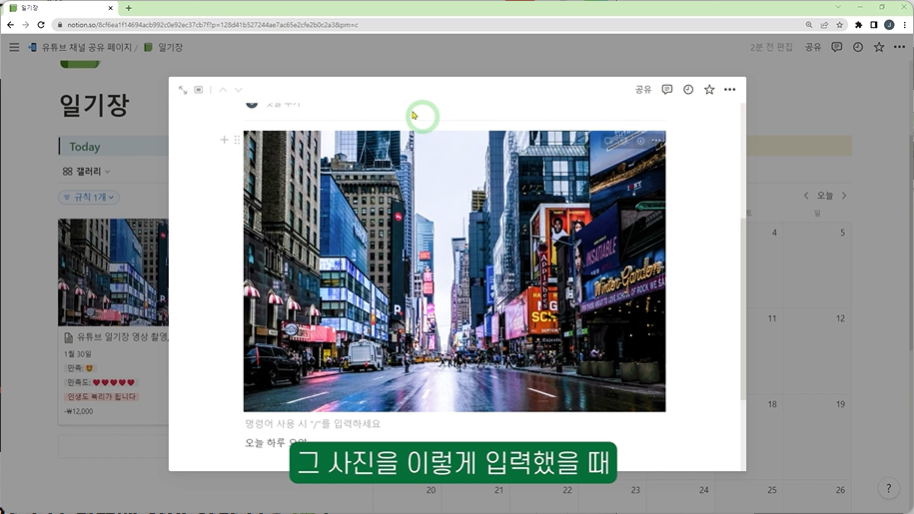Image resolution: width=914 pixels, height=514 pixels.
Task: Click the New York street image
Action: tap(454, 271)
